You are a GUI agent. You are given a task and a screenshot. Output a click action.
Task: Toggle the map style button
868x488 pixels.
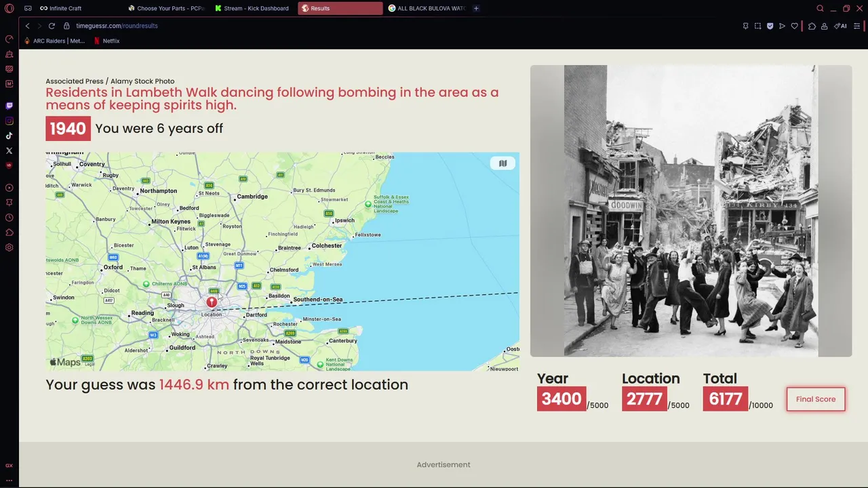(502, 163)
